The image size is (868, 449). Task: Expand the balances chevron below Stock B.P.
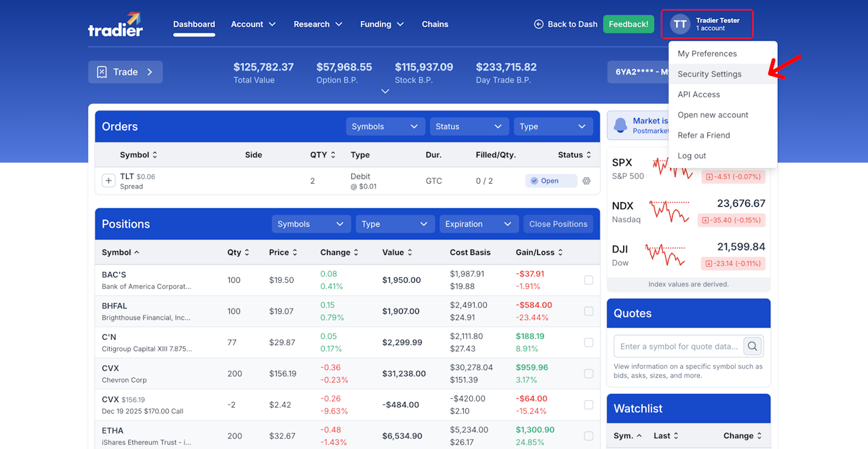385,92
